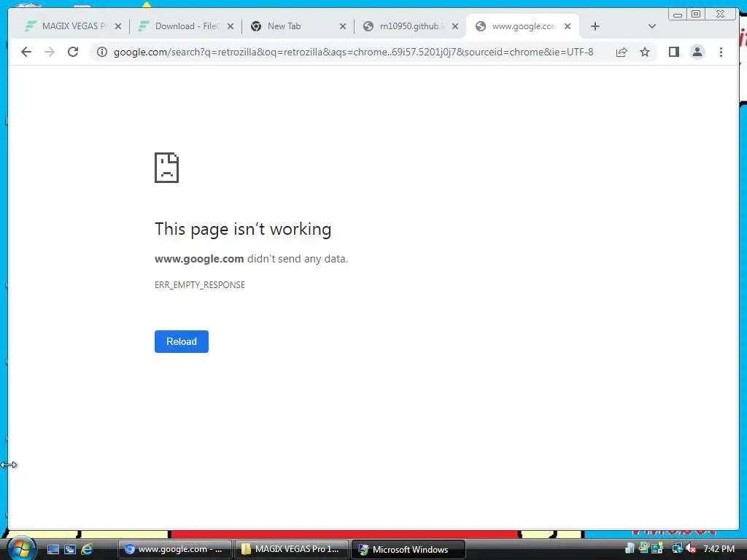Open a new tab with plus button
Image resolution: width=747 pixels, height=560 pixels.
(595, 27)
